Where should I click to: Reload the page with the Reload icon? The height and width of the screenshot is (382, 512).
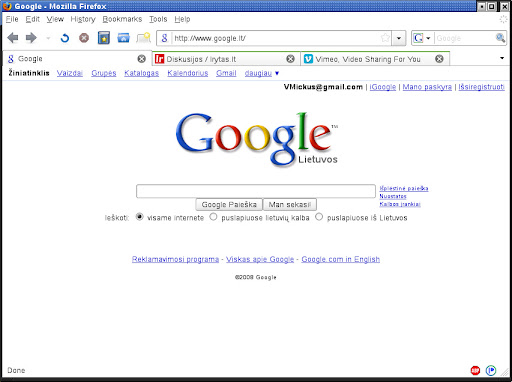pyautogui.click(x=65, y=38)
